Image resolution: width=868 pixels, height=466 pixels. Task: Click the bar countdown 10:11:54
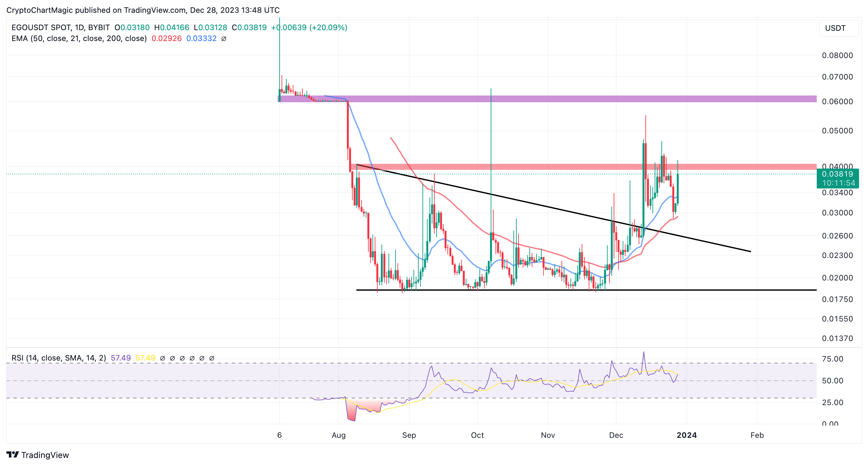838,183
